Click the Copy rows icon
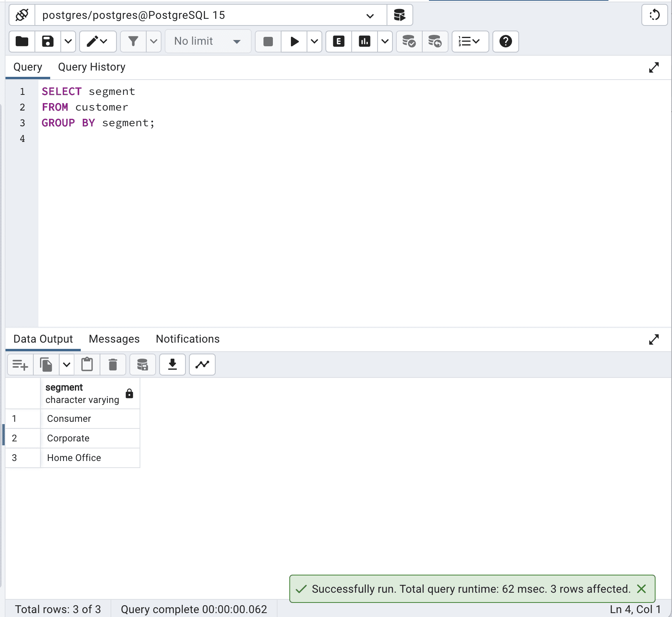Screen dimensions: 672x617 [x=46, y=365]
